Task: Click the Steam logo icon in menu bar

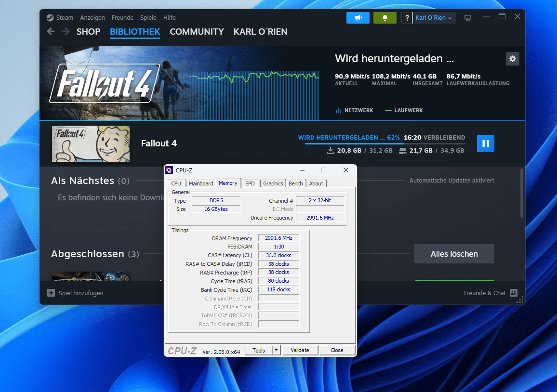Action: [50, 18]
